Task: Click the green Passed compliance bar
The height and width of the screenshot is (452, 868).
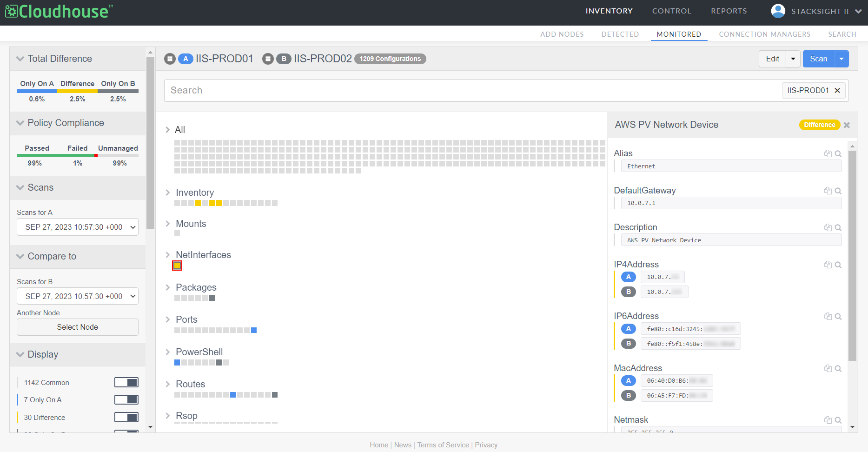Action: pyautogui.click(x=56, y=156)
